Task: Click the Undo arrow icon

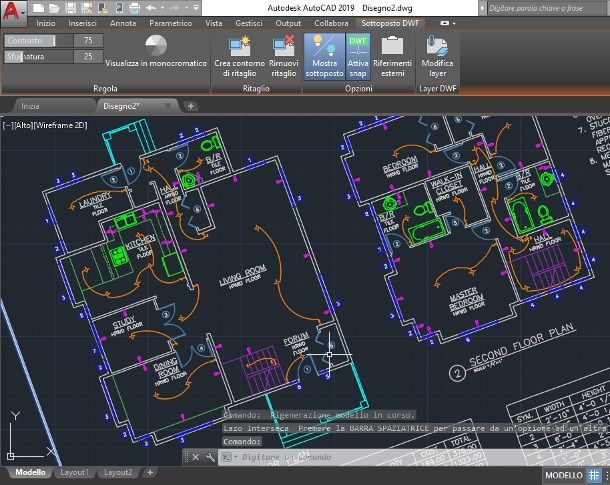Action: pos(151,7)
